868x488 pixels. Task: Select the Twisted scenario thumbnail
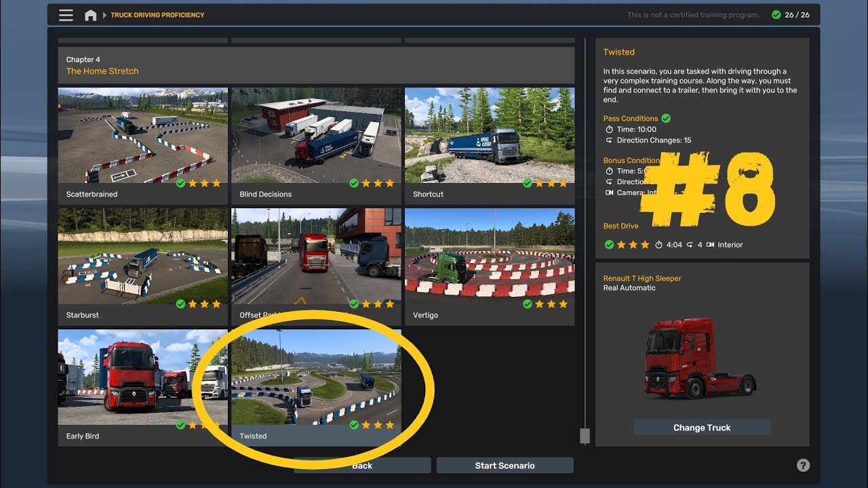316,378
